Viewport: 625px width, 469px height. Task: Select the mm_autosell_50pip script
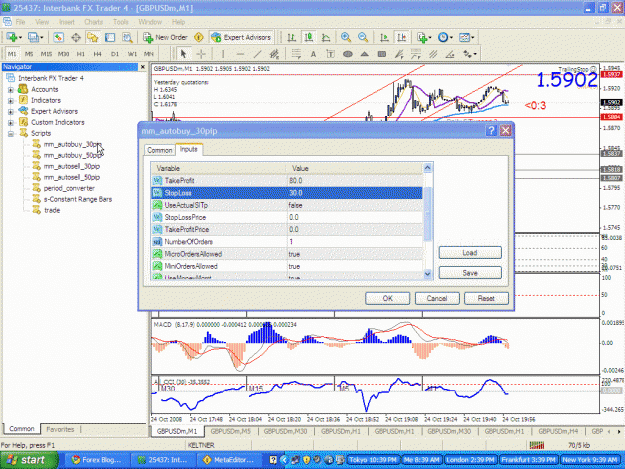(72, 177)
